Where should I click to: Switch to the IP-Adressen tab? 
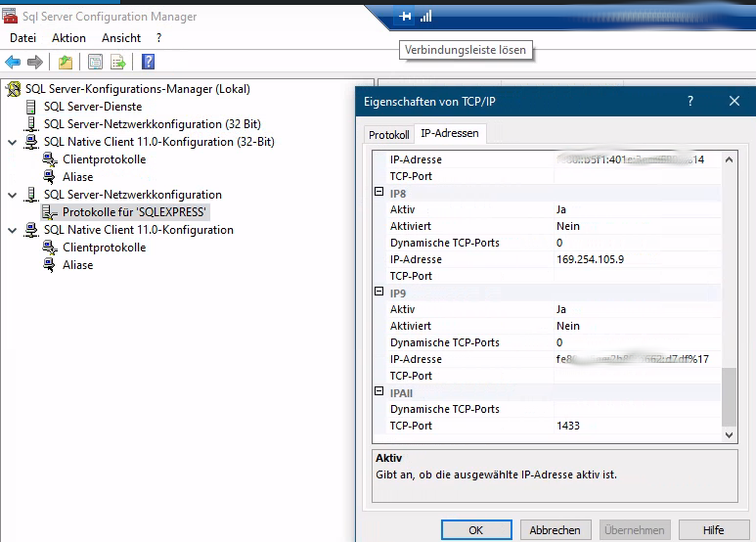tap(450, 133)
